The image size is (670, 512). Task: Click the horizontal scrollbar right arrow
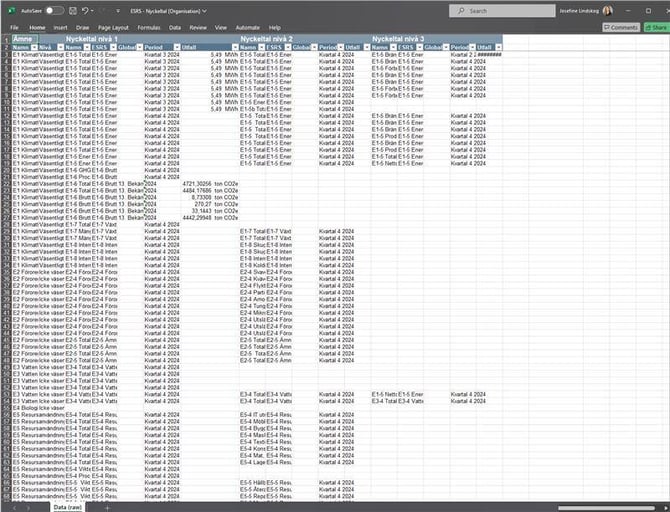(x=666, y=508)
